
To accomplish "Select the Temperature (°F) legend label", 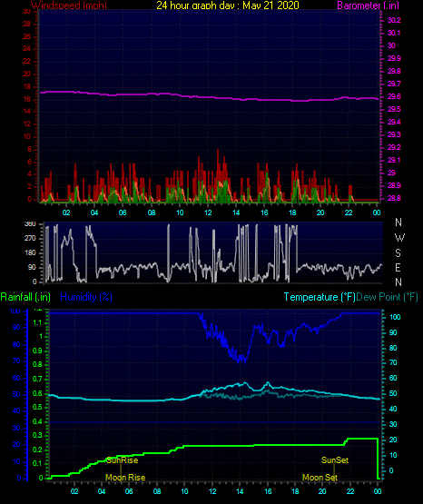I will point(320,297).
